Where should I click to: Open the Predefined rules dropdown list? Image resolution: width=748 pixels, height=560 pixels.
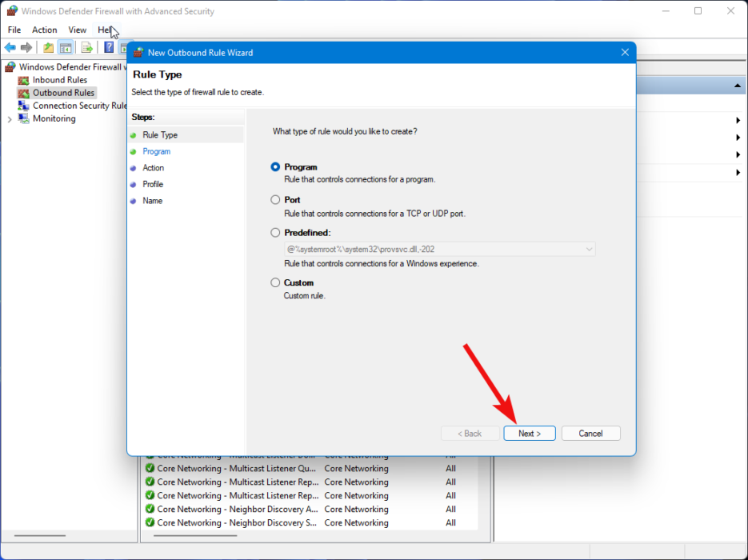[x=589, y=249]
